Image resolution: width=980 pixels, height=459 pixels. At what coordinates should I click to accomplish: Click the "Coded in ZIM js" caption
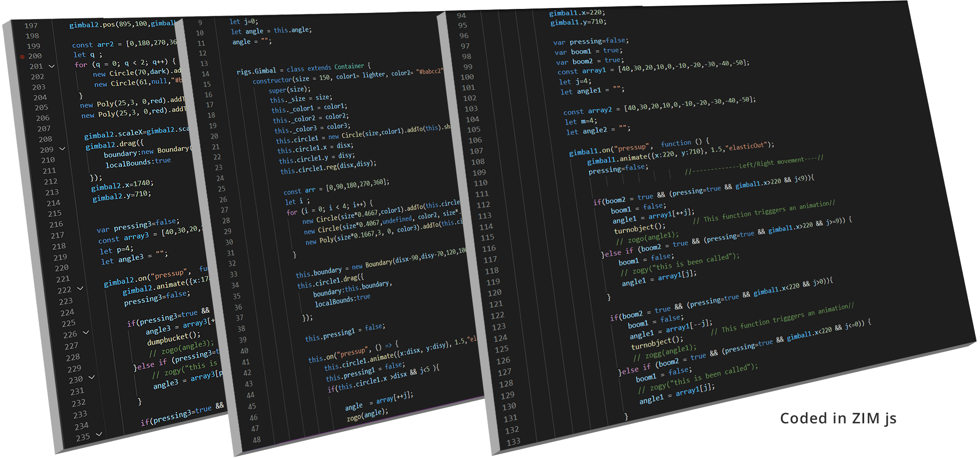[x=838, y=418]
